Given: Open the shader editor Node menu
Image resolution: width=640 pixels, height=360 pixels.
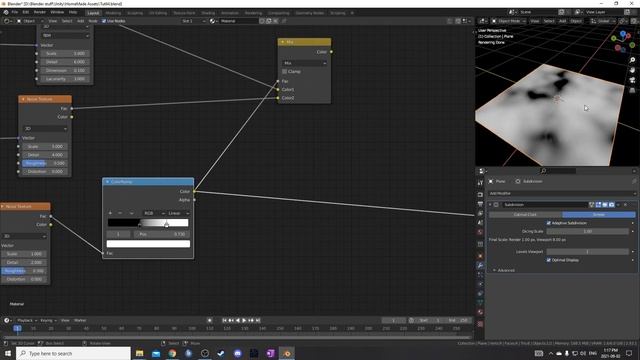Looking at the screenshot, I should point(93,21).
